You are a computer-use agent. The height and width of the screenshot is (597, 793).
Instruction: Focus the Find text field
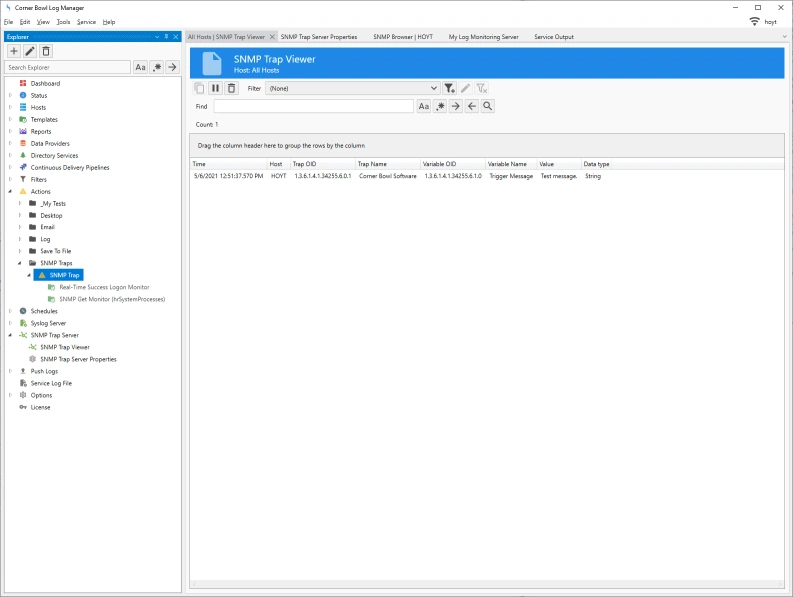[x=314, y=106]
